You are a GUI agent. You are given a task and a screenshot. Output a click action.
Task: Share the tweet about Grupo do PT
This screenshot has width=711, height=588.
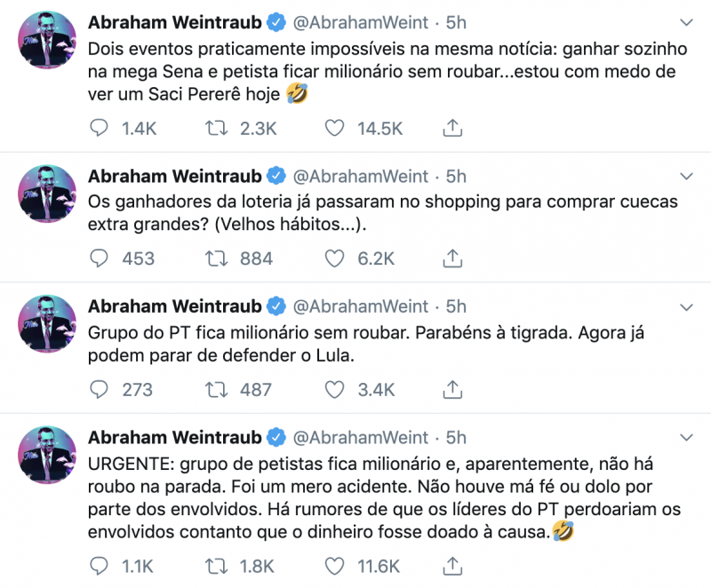[x=452, y=389]
